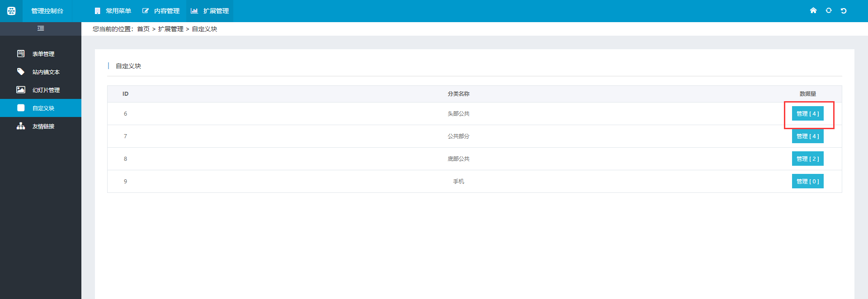This screenshot has width=868, height=299.
Task: Click ID cell 9
Action: [125, 182]
